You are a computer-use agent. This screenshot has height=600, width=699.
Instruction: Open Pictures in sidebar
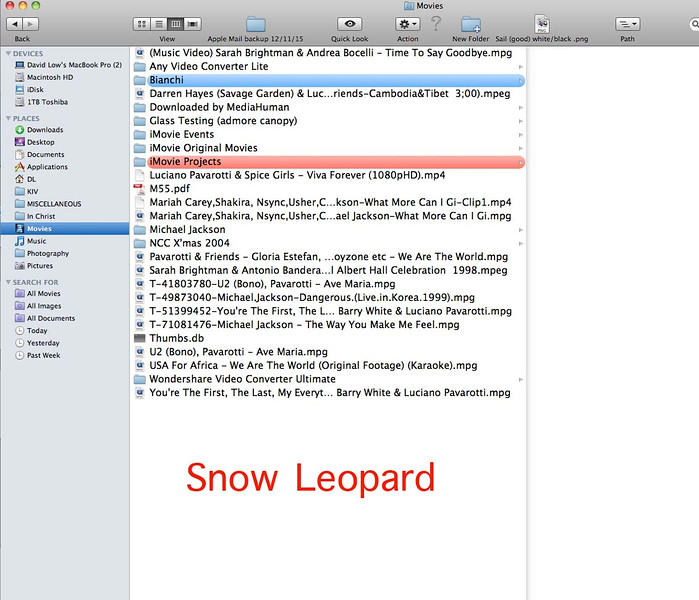pos(33,266)
